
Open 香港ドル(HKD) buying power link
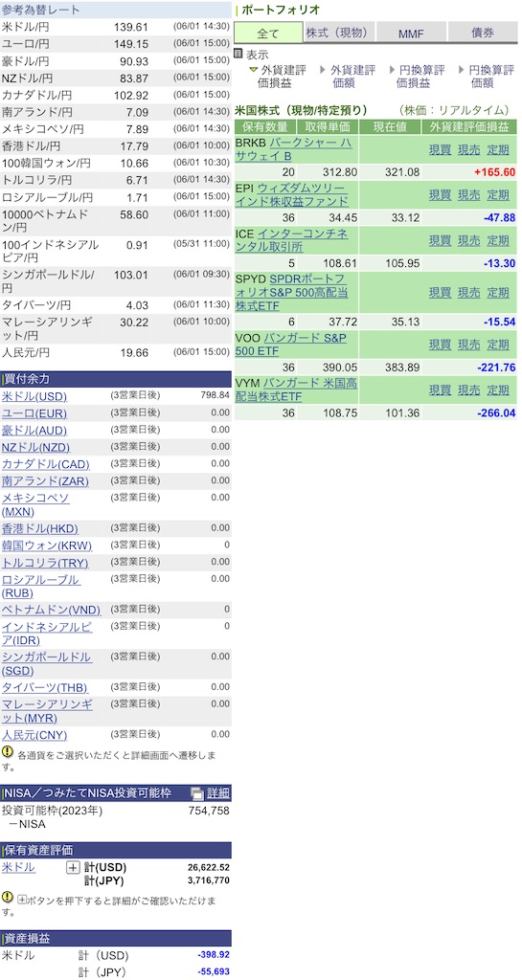click(x=40, y=528)
